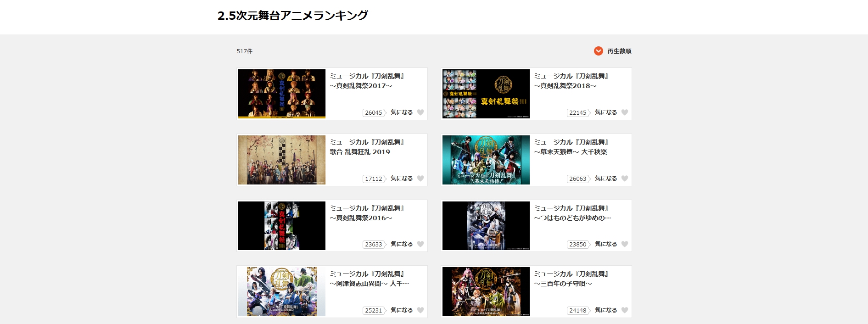The width and height of the screenshot is (868, 324).
Task: Favorite 阿津賀志山異聞 heart icon
Action: tap(420, 310)
